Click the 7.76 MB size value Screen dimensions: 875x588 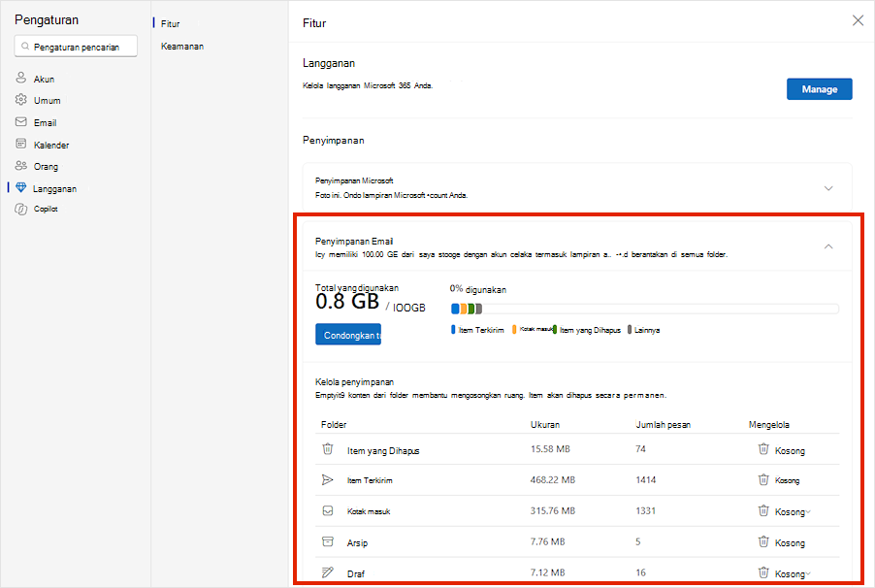click(x=547, y=541)
